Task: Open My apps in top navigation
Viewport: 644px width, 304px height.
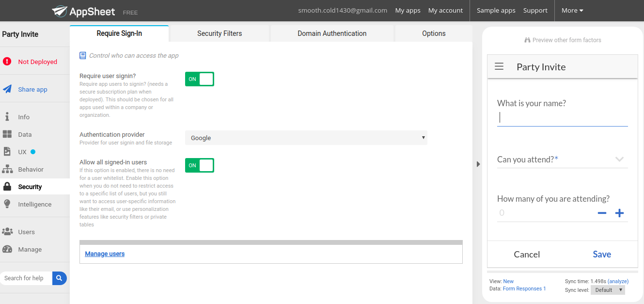Action: 408,10
